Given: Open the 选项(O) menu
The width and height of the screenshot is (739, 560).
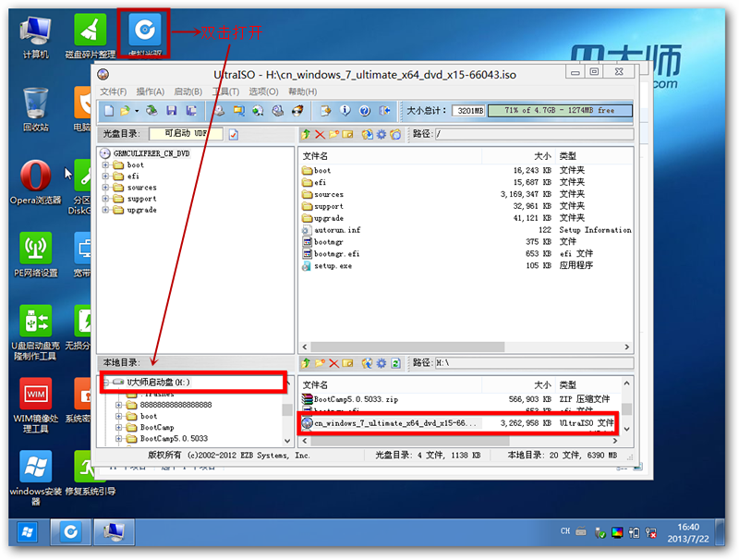Looking at the screenshot, I should pyautogui.click(x=263, y=91).
